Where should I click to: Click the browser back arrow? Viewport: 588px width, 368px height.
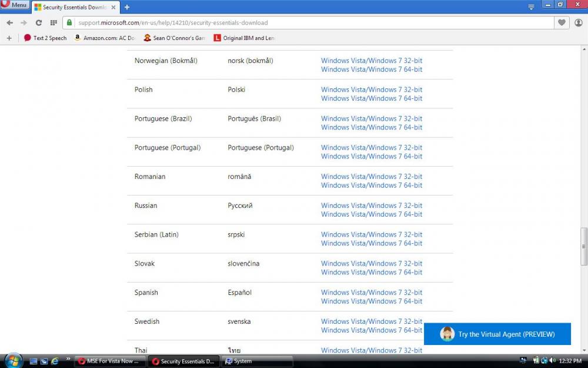9,22
